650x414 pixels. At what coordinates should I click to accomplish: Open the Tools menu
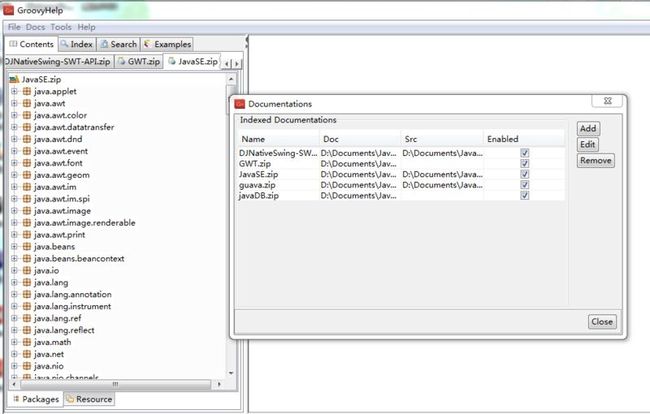(61, 27)
